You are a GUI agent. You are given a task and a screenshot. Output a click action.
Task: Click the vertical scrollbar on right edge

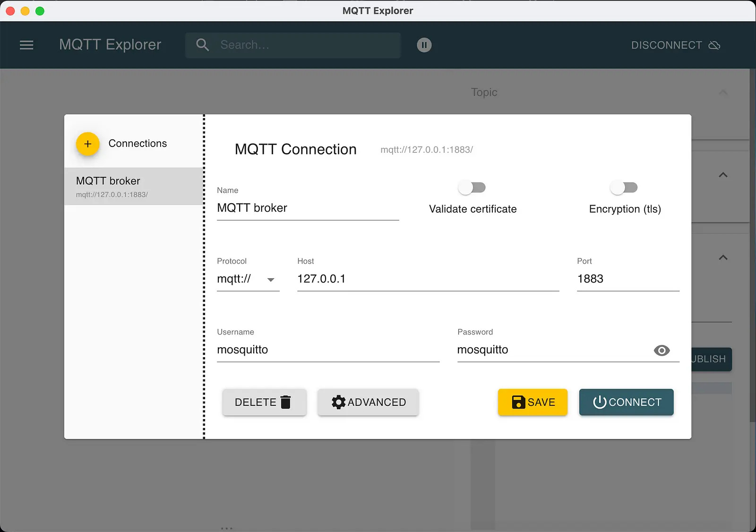click(x=752, y=246)
